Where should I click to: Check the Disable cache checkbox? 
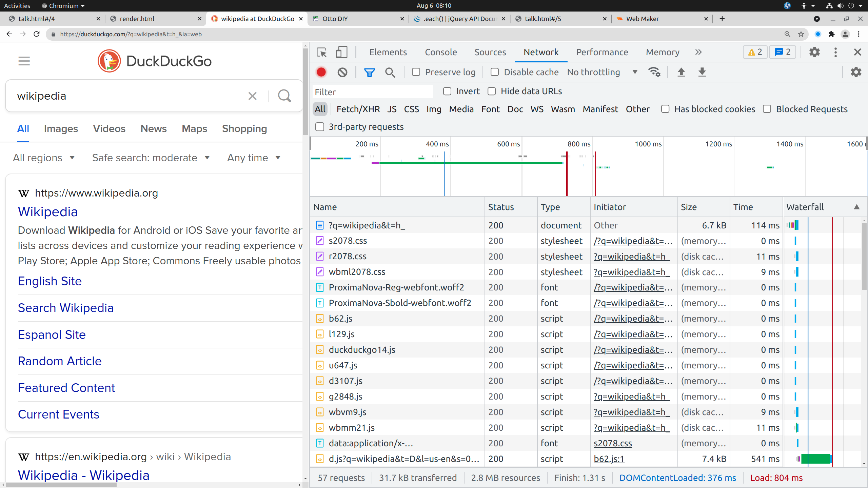click(x=495, y=72)
